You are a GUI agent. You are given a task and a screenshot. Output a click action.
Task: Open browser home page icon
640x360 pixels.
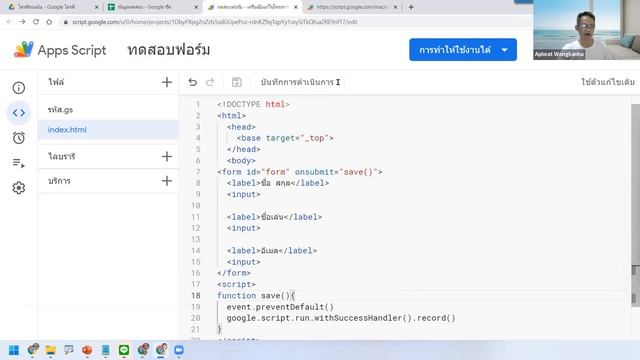coord(49,22)
